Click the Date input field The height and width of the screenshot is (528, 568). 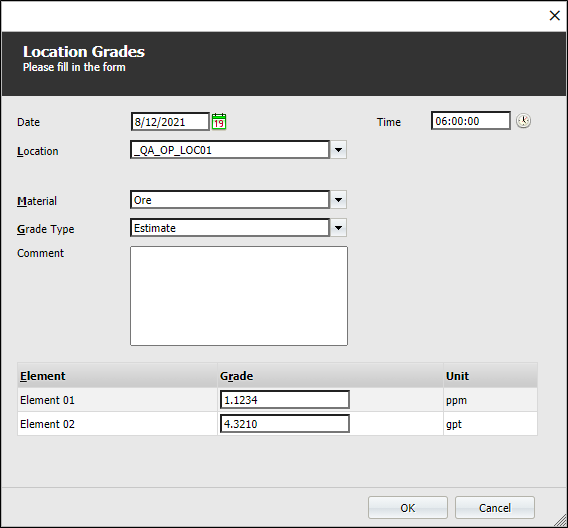click(x=170, y=122)
